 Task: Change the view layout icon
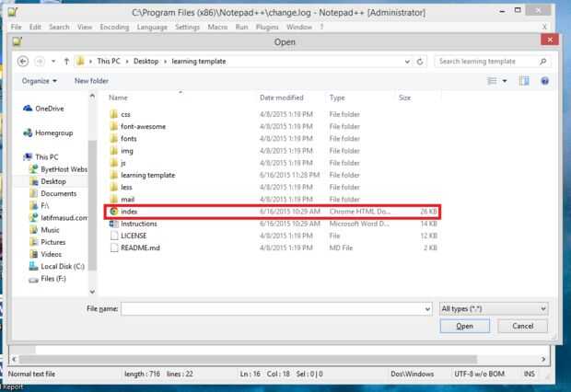click(x=492, y=81)
